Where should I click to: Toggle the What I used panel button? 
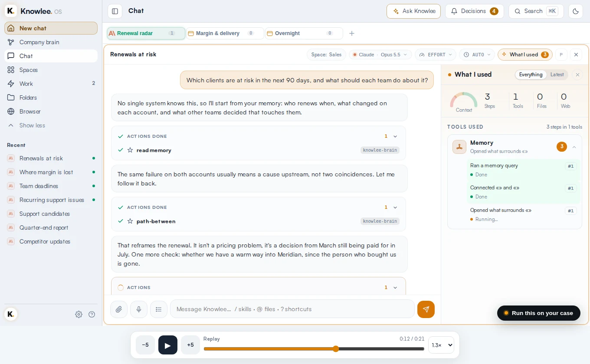tap(525, 55)
